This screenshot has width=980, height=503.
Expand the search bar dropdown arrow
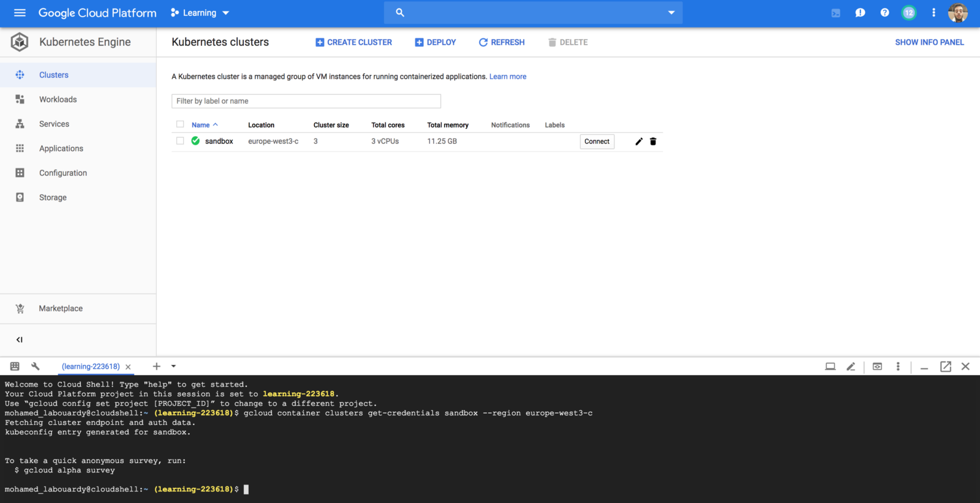(671, 12)
